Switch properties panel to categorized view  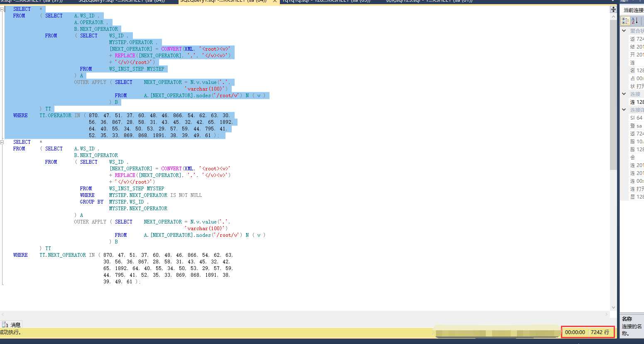pos(625,21)
